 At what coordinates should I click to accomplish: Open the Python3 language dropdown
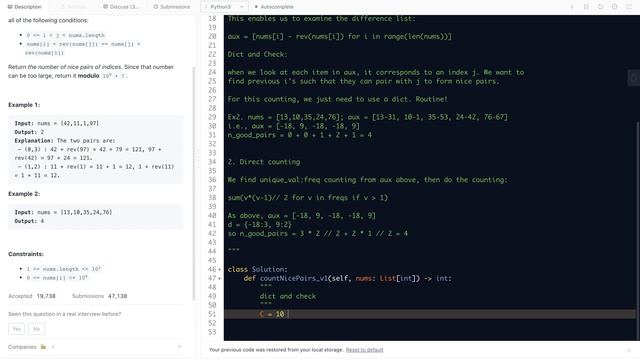[224, 7]
